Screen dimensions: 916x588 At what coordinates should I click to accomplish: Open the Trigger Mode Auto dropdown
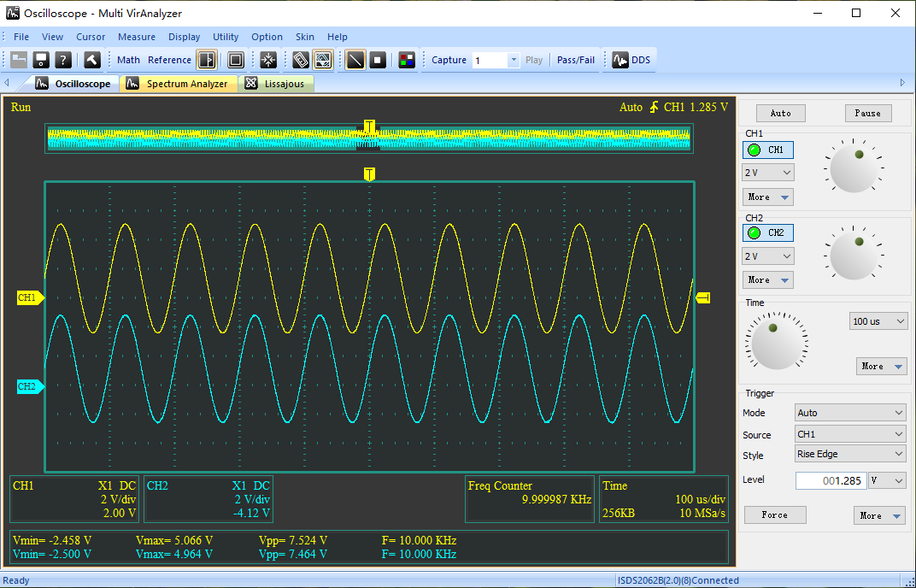[850, 413]
